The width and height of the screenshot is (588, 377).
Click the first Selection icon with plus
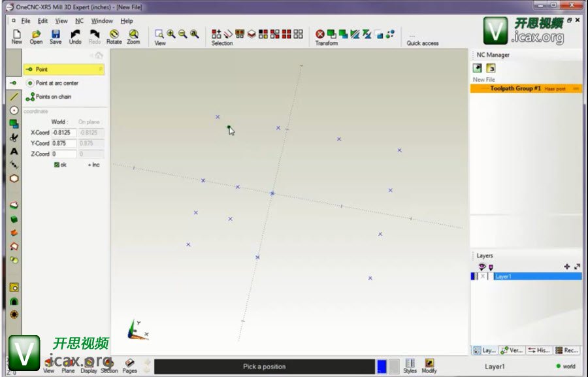[x=216, y=34]
